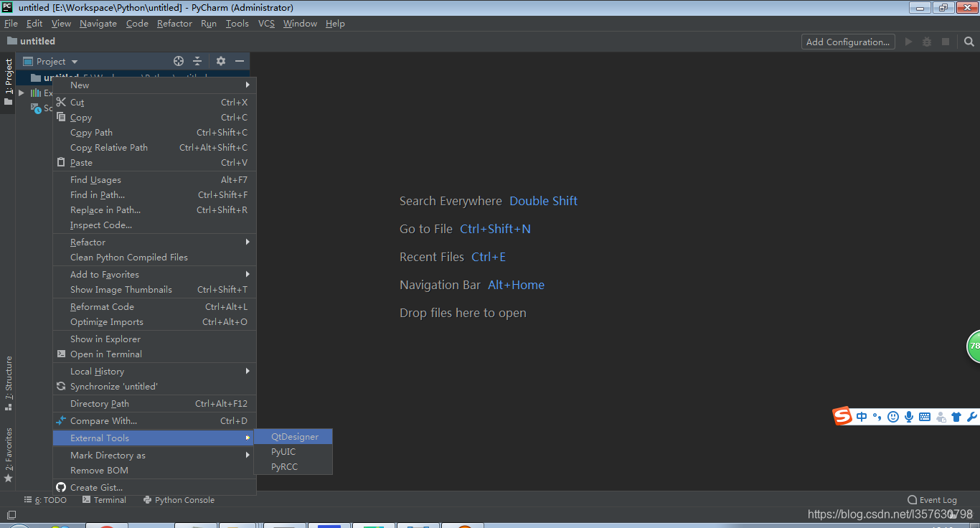This screenshot has width=980, height=528.
Task: Click the Compare With arrows icon
Action: [x=61, y=420]
